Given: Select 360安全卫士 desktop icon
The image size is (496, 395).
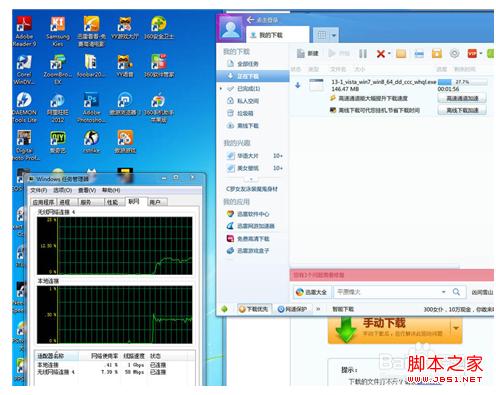Looking at the screenshot, I should tap(159, 28).
